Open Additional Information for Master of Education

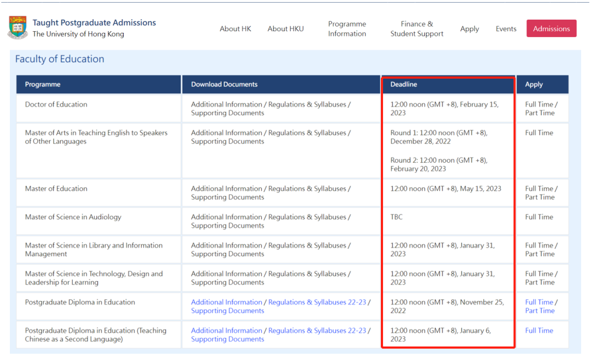(x=227, y=189)
